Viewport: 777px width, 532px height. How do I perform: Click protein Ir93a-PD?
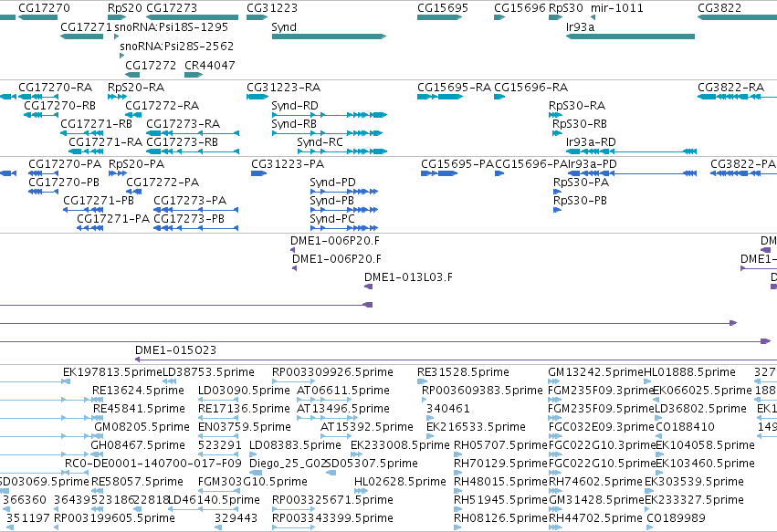pyautogui.click(x=593, y=164)
